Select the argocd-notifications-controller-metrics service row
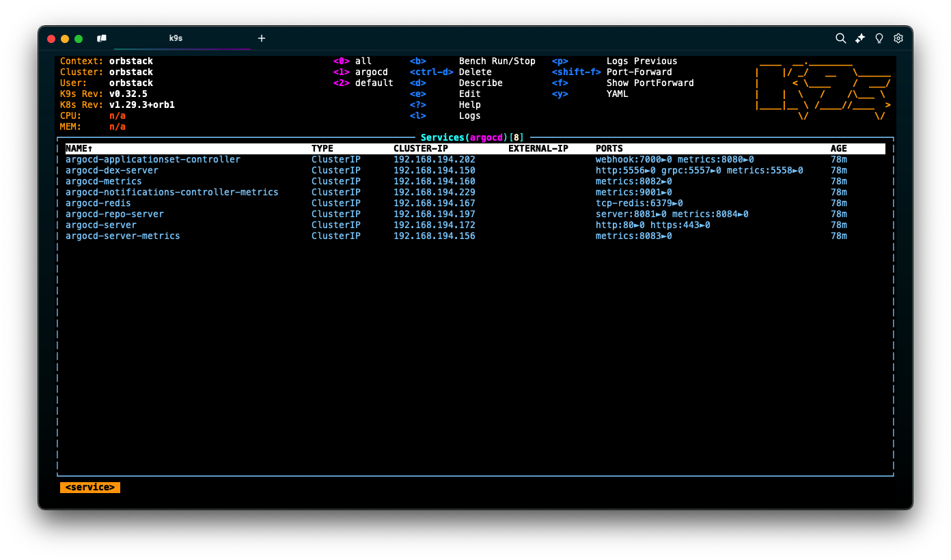 coord(475,192)
